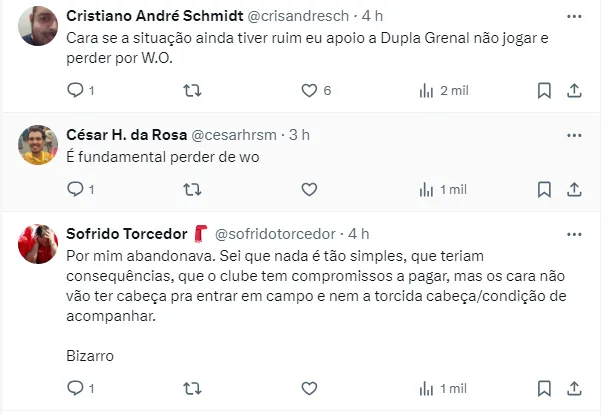Like César H. da Rosa's tweet
Screen dimensions: 609x415
pos(309,188)
